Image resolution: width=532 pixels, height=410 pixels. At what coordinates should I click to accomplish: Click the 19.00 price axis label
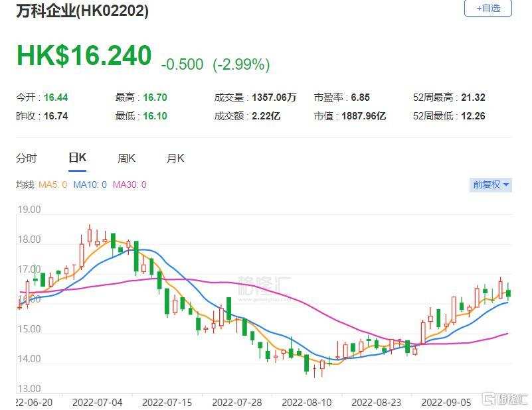[29, 210]
